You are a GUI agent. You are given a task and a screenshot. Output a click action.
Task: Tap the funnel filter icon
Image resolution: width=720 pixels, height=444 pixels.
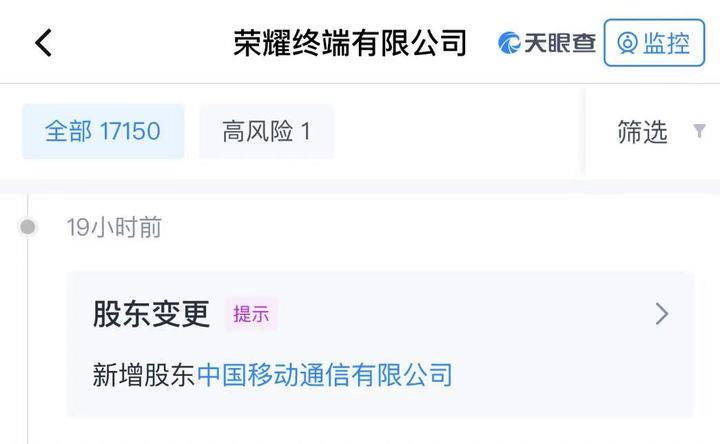(699, 131)
